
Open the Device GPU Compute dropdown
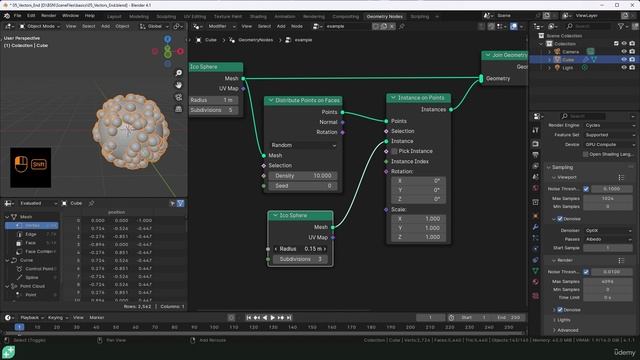coord(609,144)
